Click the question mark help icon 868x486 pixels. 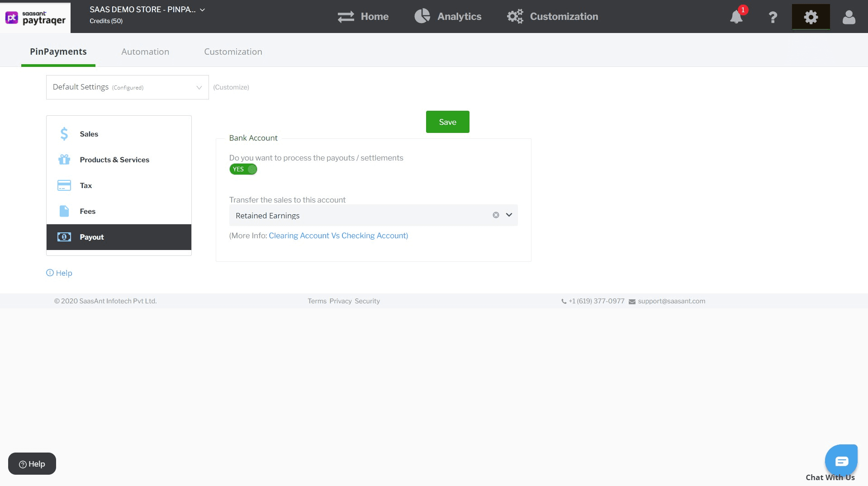pos(773,17)
